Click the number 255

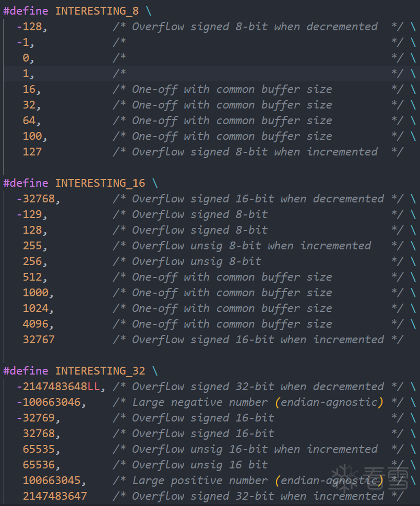click(x=32, y=246)
